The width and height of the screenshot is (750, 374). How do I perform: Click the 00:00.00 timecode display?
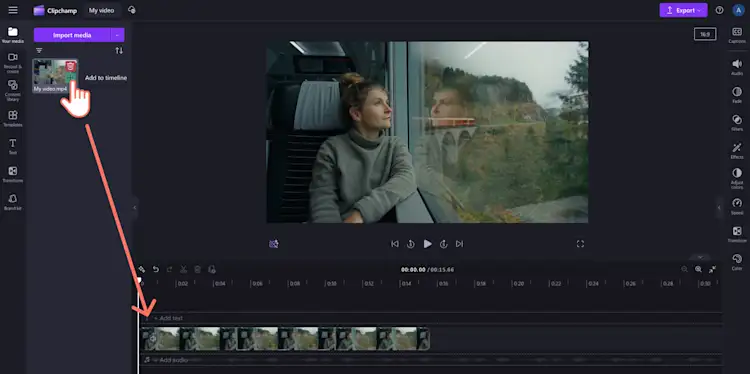point(413,270)
